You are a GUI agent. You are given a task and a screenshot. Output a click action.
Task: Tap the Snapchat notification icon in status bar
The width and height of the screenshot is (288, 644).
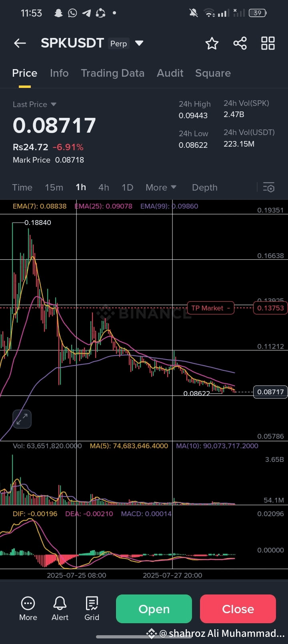point(58,13)
